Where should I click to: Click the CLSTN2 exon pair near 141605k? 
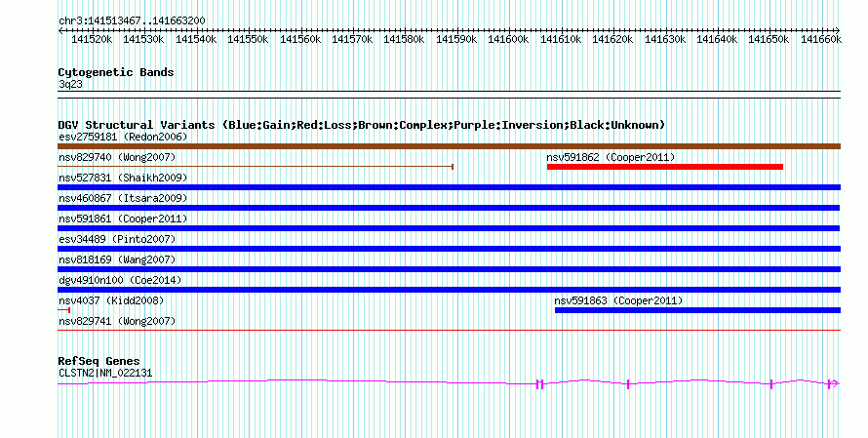pos(539,384)
